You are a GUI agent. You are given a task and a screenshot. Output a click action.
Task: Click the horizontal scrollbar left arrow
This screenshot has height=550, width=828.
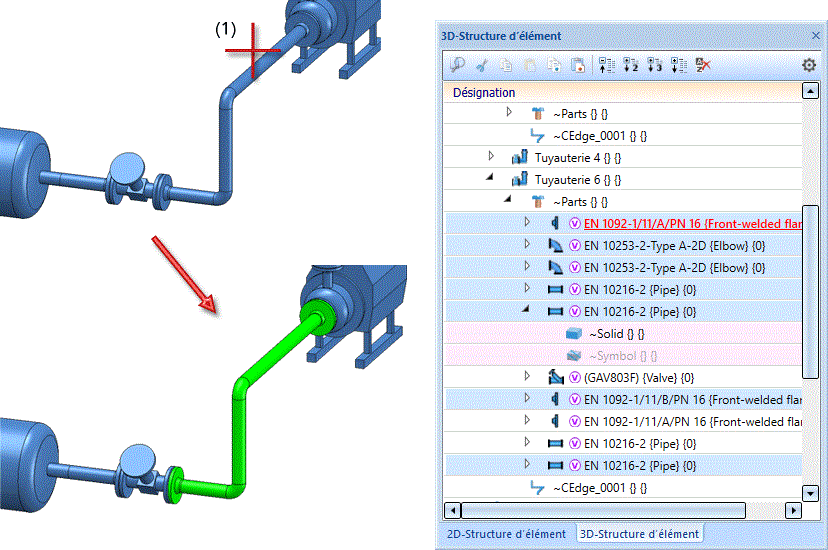[x=453, y=510]
